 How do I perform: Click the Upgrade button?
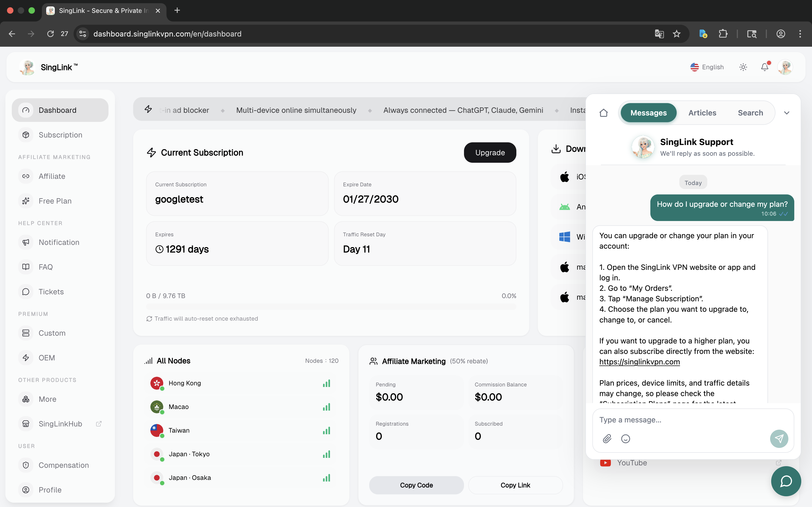(x=490, y=153)
